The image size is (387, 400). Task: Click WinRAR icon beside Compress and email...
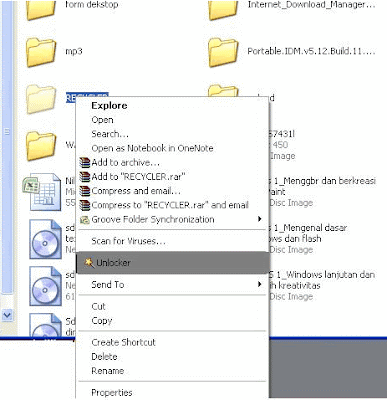(85, 191)
